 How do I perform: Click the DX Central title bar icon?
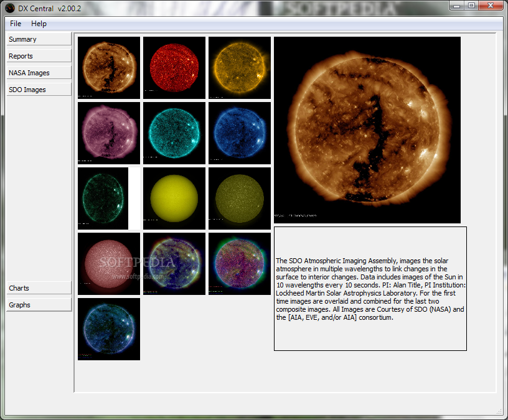click(10, 8)
